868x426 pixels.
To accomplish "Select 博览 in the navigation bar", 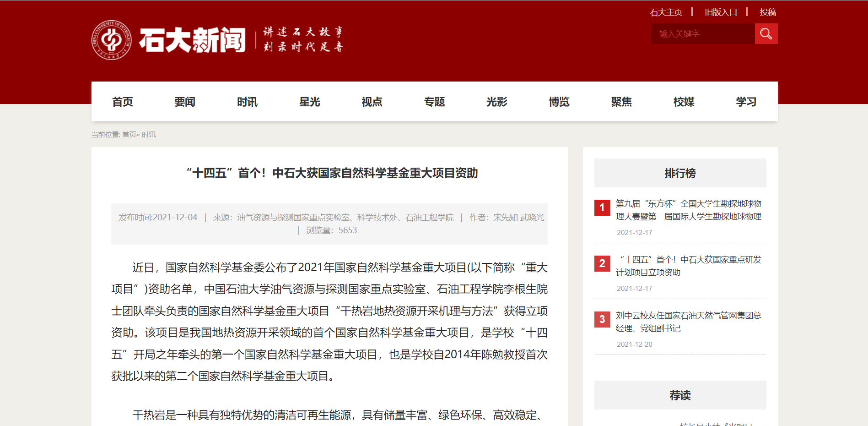I will (x=559, y=102).
